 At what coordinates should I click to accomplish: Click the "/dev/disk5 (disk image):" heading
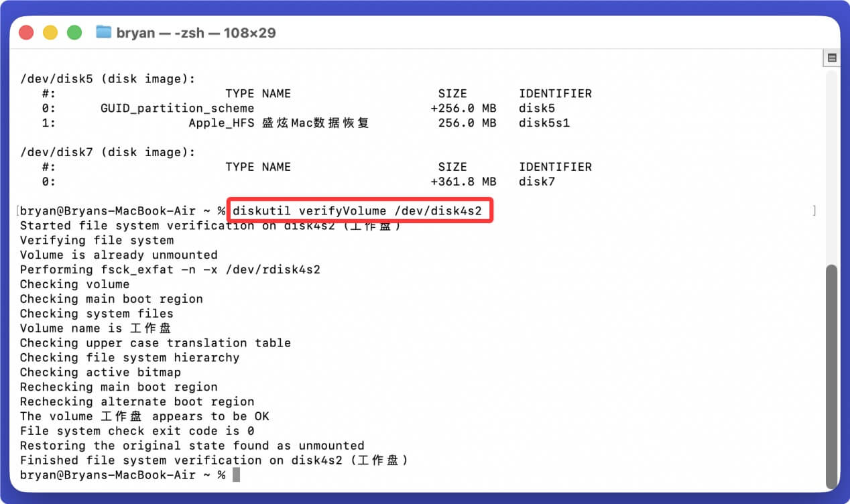107,79
